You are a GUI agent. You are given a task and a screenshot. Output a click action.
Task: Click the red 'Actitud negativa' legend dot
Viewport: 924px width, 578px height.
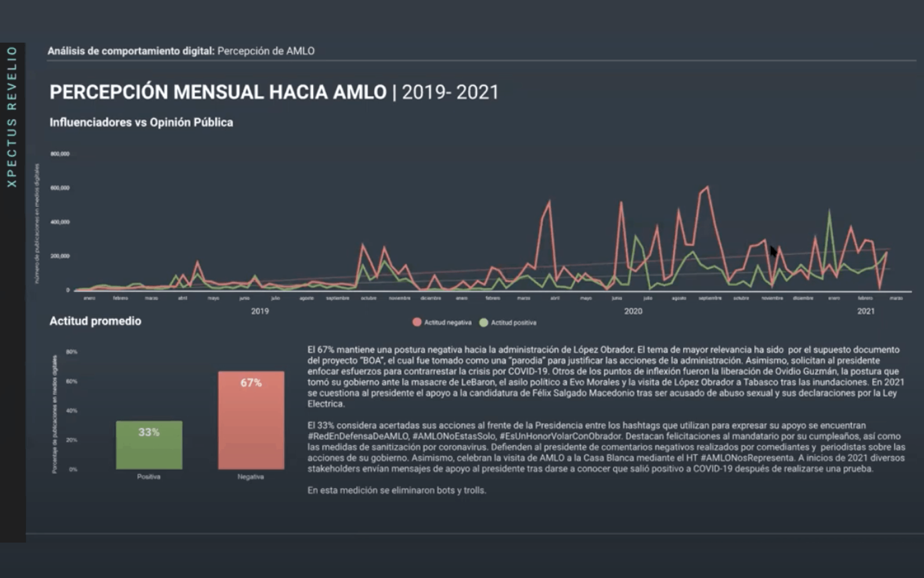417,322
